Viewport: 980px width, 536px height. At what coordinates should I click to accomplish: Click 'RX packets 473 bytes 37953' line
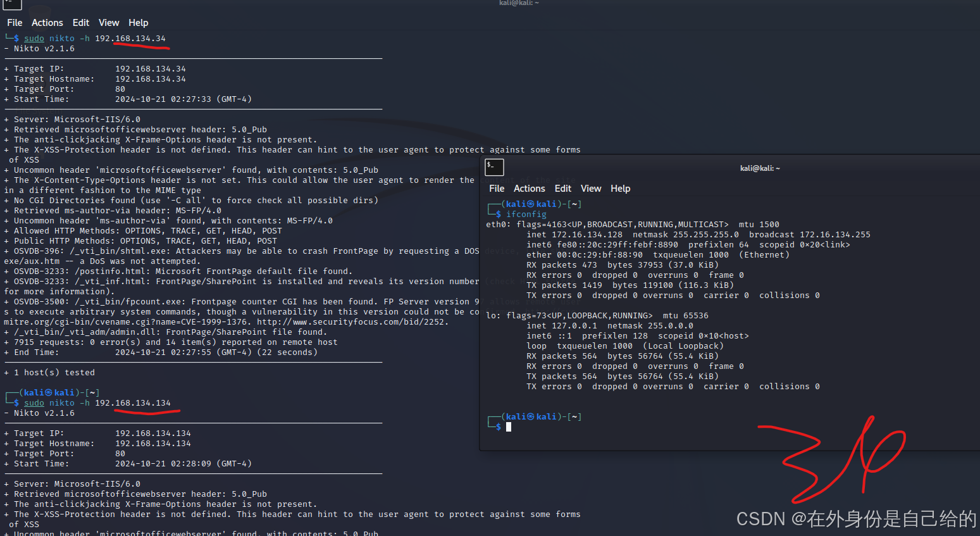(623, 265)
